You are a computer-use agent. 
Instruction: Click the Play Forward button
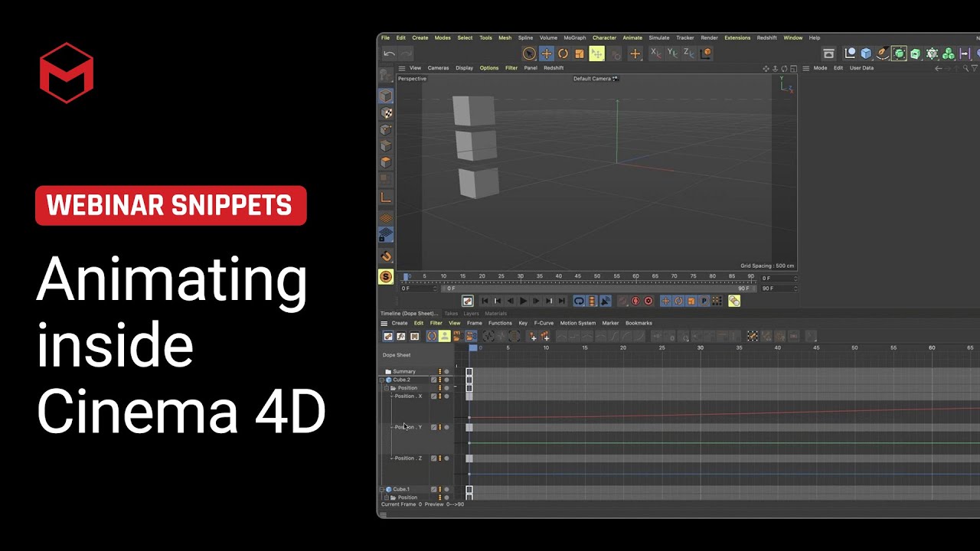point(523,302)
